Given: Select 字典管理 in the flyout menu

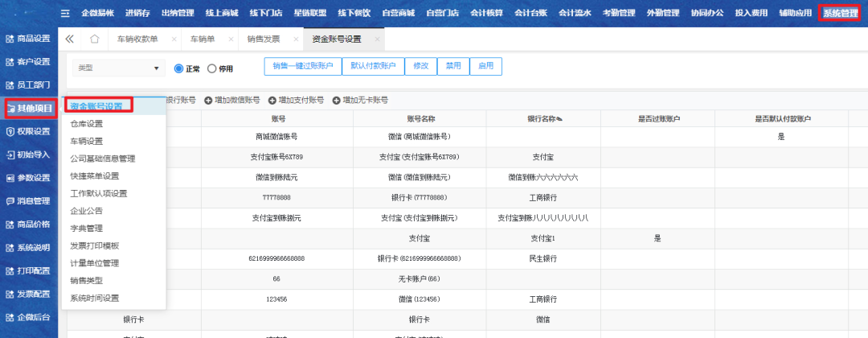Looking at the screenshot, I should click(x=87, y=229).
